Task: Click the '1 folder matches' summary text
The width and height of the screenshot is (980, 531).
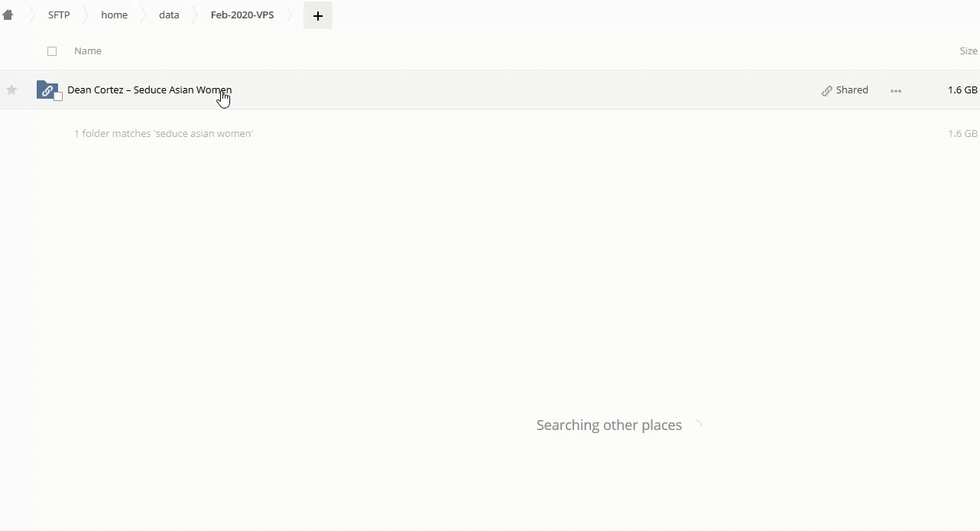Action: click(164, 134)
